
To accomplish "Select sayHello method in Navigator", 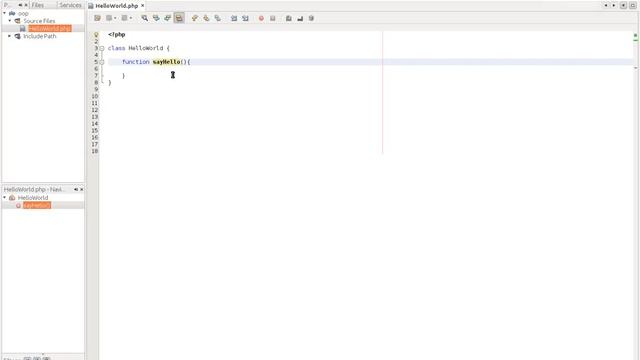I will pos(37,205).
